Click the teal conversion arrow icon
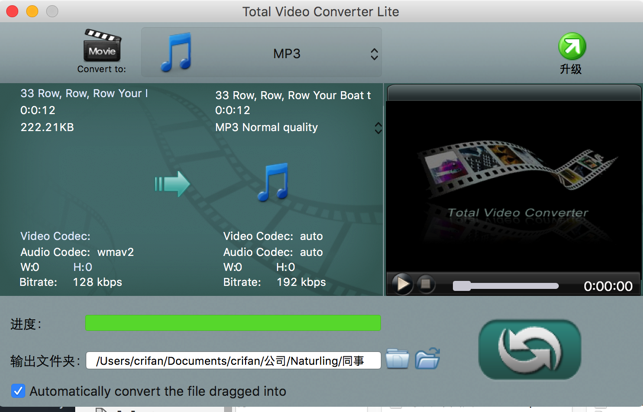This screenshot has height=412, width=643. [x=172, y=184]
